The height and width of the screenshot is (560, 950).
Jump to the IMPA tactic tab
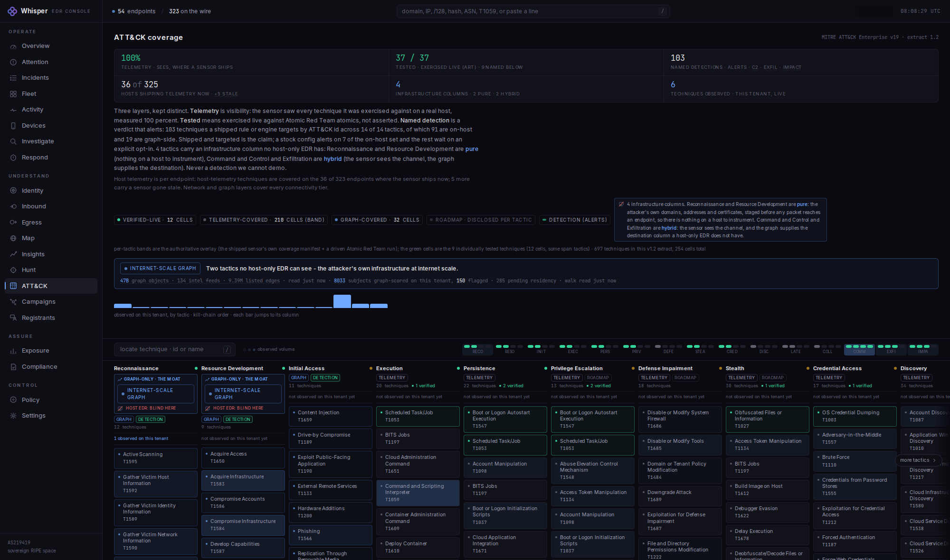(x=923, y=349)
